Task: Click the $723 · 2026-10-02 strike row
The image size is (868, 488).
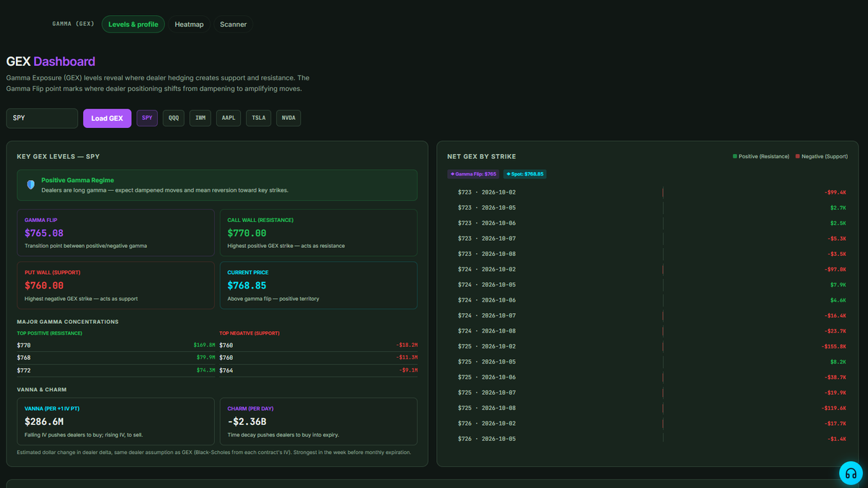Action: [x=647, y=192]
